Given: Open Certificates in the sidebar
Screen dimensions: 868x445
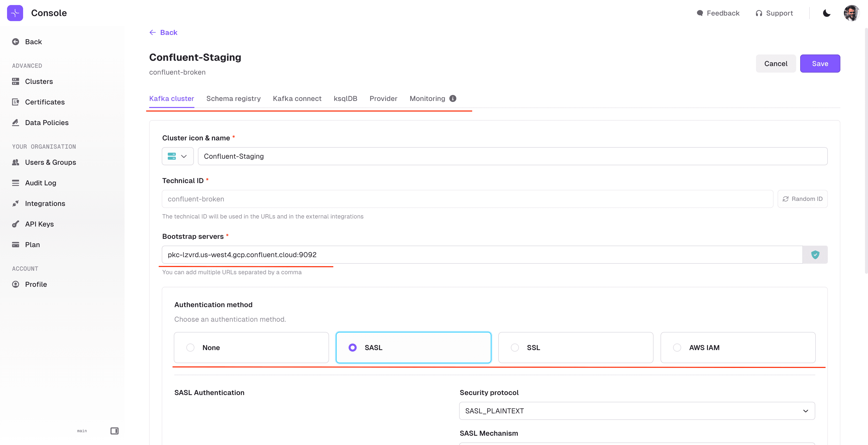Looking at the screenshot, I should pyautogui.click(x=44, y=102).
